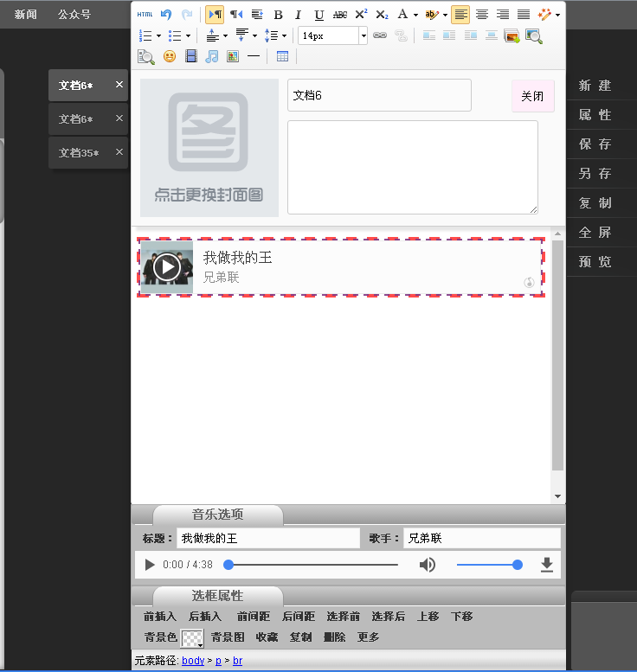The image size is (637, 672).
Task: Insert a single image icon
Action: (233, 56)
